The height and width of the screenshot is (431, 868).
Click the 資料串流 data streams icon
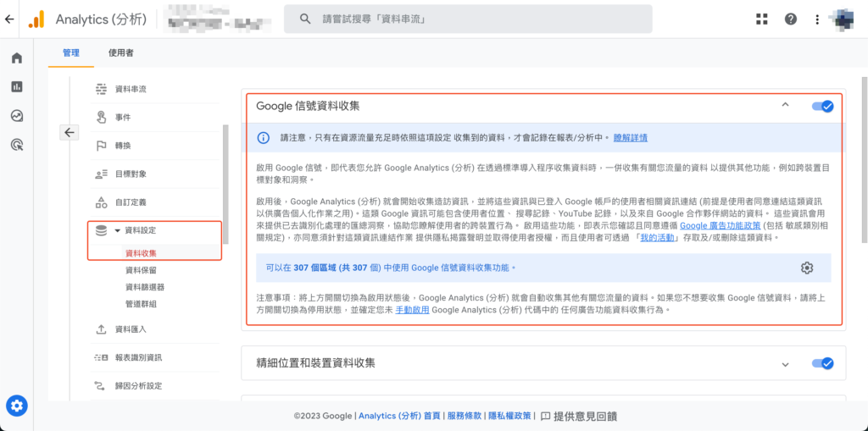[101, 89]
